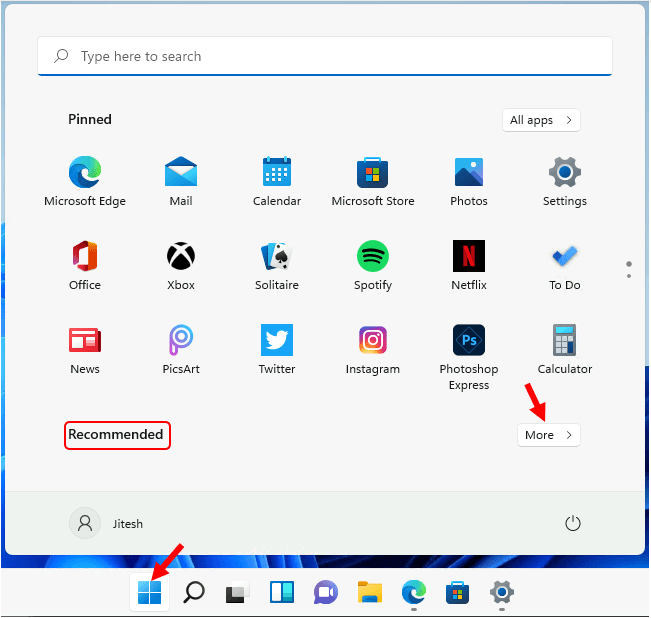The image size is (651, 618).
Task: Open File Explorer from the taskbar
Action: [x=370, y=592]
